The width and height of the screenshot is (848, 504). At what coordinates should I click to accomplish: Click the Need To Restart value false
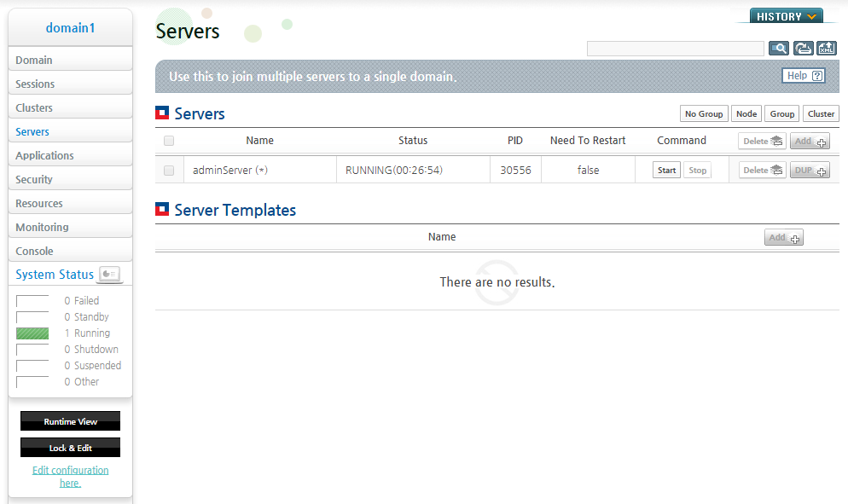click(x=588, y=171)
